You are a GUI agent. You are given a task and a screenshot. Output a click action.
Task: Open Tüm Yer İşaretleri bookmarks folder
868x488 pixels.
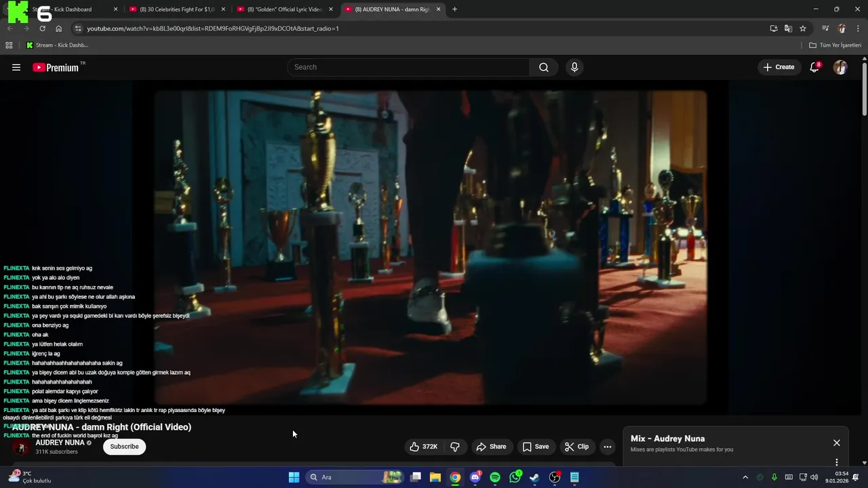point(835,45)
